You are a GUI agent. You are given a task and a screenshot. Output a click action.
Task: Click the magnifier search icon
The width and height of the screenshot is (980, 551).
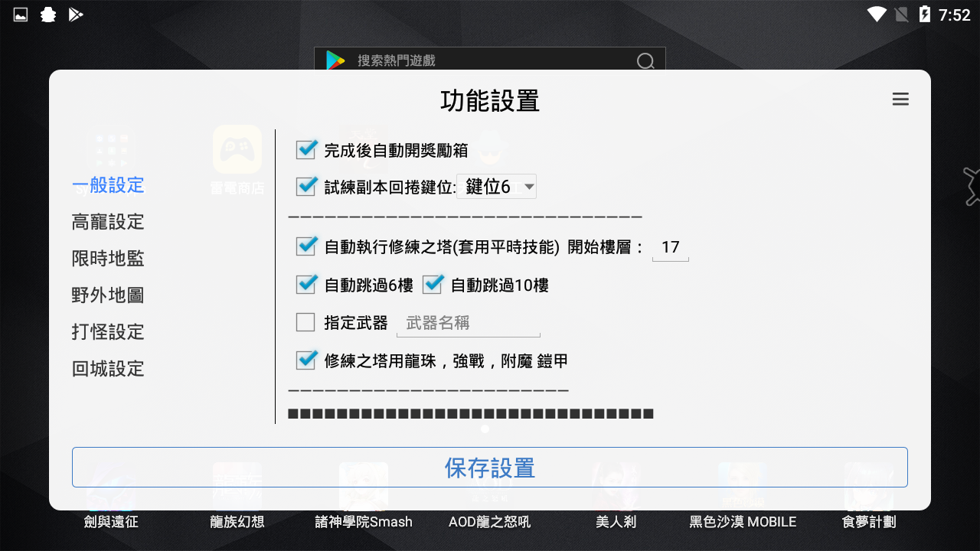tap(645, 60)
